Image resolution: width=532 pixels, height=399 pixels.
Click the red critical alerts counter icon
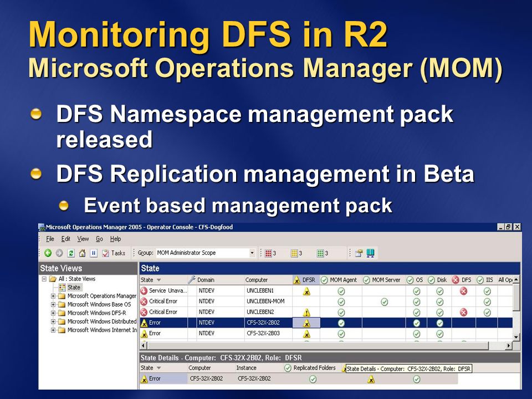(268, 253)
